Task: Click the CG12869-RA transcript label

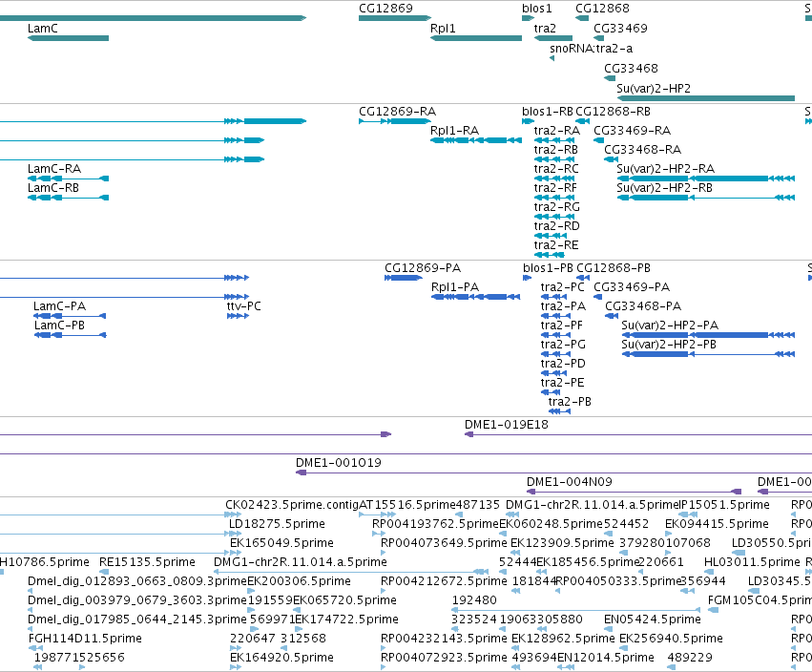Action: (397, 112)
